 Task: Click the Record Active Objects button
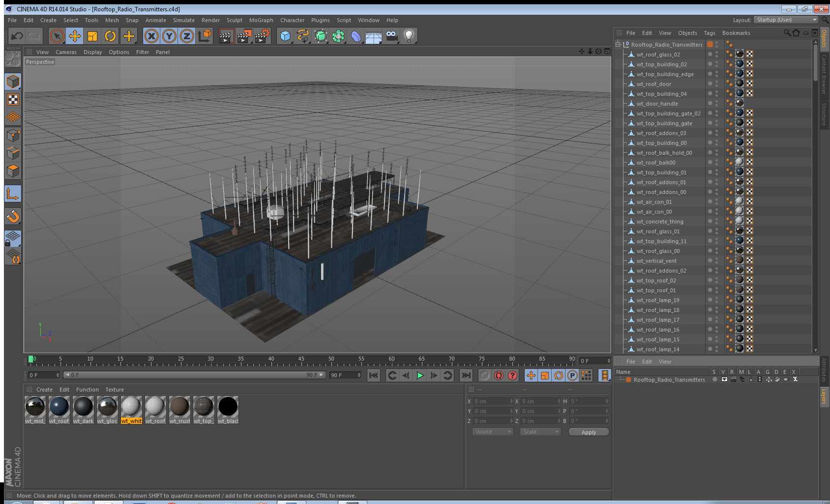coord(484,375)
